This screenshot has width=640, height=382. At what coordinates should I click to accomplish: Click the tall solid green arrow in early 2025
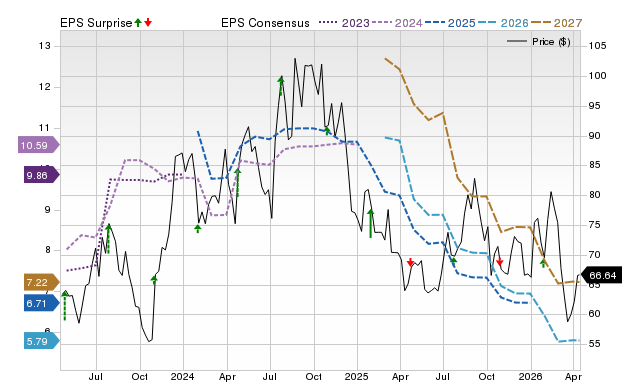(x=371, y=223)
